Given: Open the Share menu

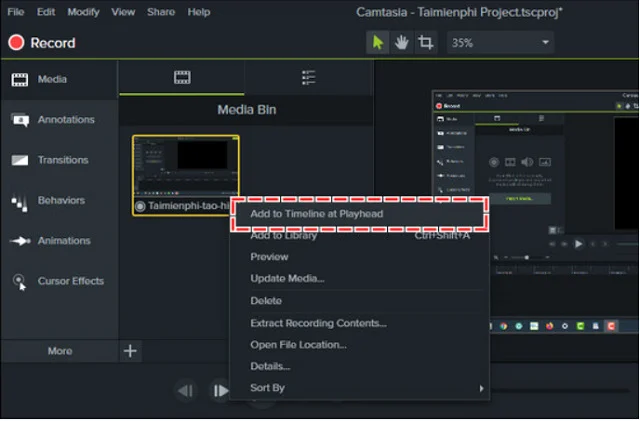Looking at the screenshot, I should tap(161, 12).
